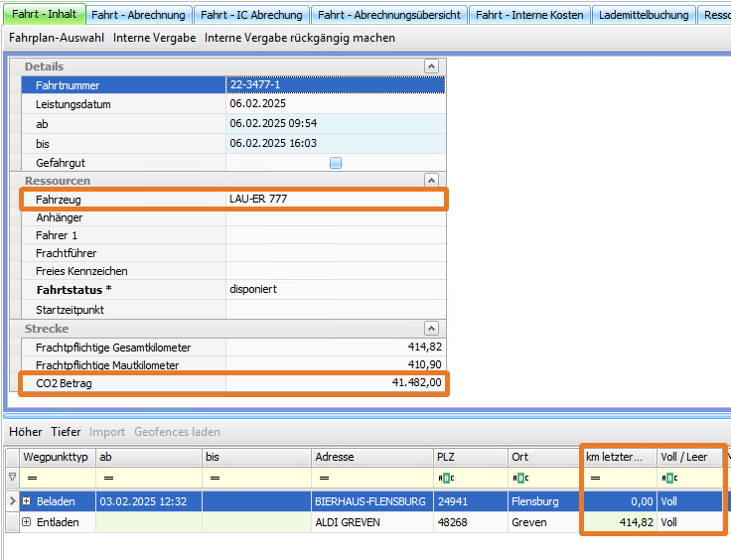Image resolution: width=731 pixels, height=560 pixels.
Task: Click the funnel filter icon in grid
Action: coord(12,477)
